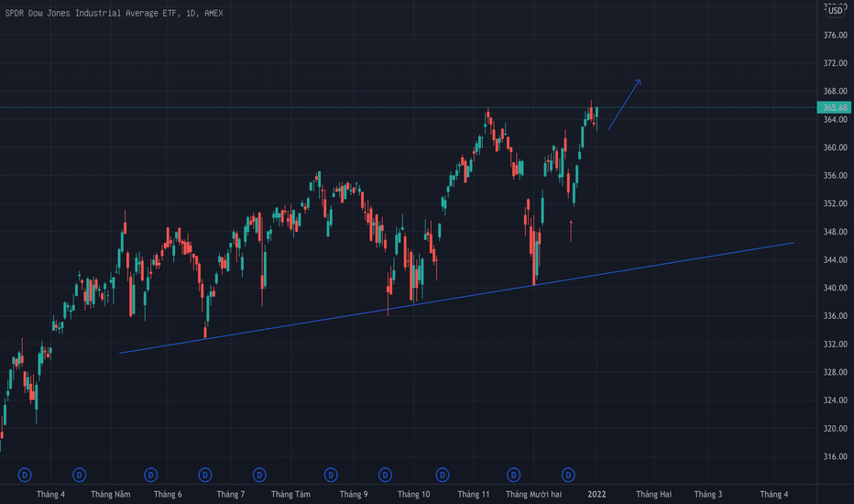854x504 pixels.
Task: Click the 340.00 price scale label
Action: pos(835,288)
